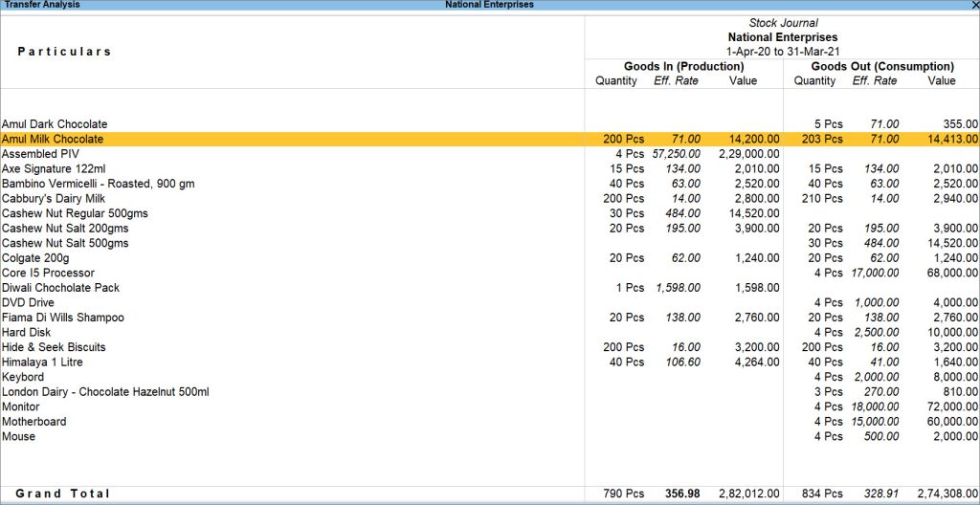Select the DVD Drive item

point(28,303)
